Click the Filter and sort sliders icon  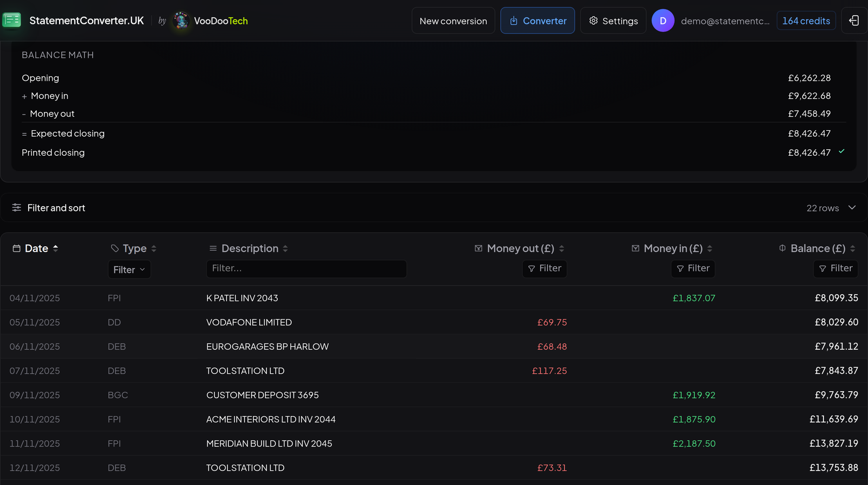17,208
